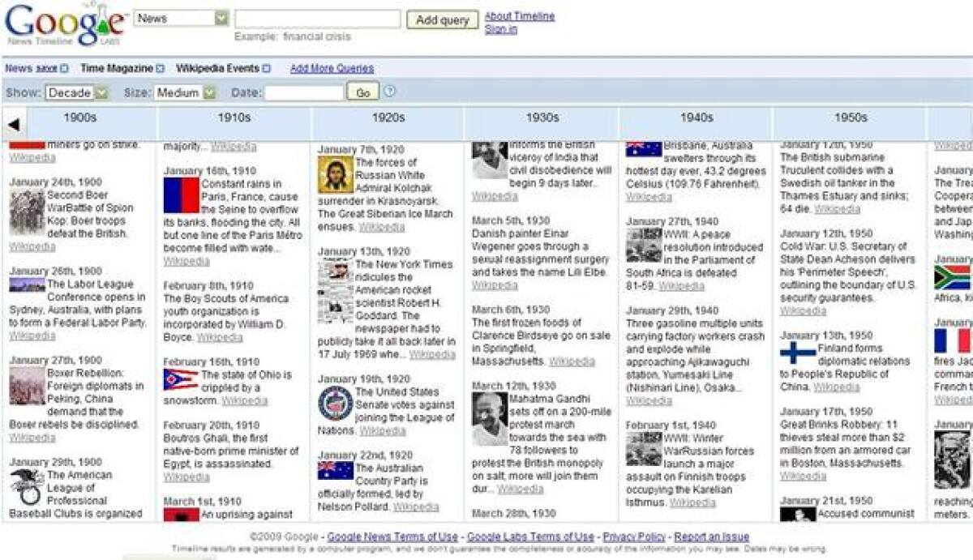Select the 1900s timeline column header
The height and width of the screenshot is (560, 973).
coord(79,118)
